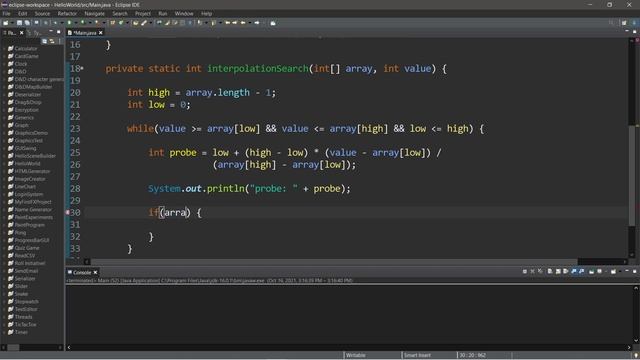Click the Back navigation arrow icon
640x360 pixels.
(x=243, y=23)
